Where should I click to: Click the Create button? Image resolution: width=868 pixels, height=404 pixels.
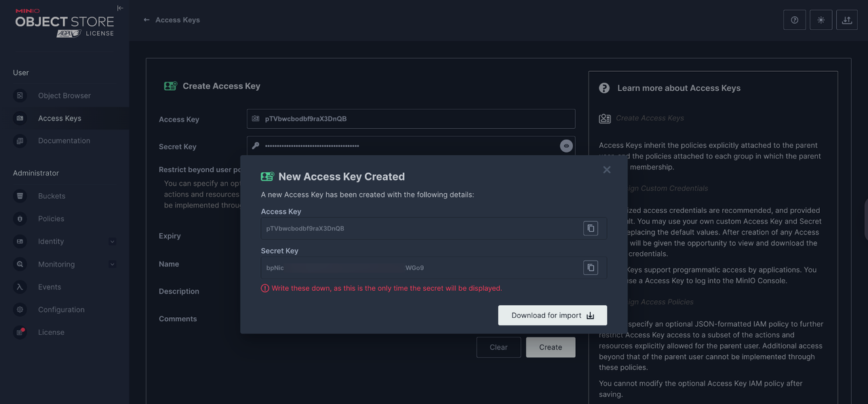tap(551, 347)
